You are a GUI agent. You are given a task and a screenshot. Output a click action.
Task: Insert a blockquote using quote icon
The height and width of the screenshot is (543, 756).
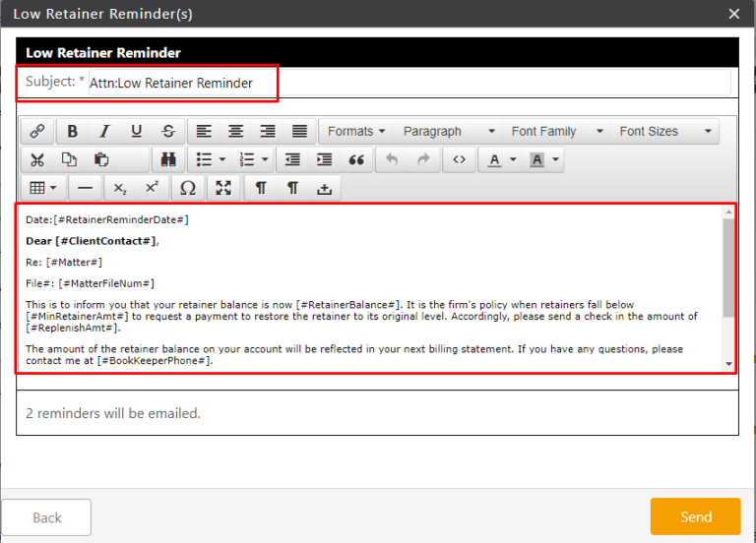(356, 159)
